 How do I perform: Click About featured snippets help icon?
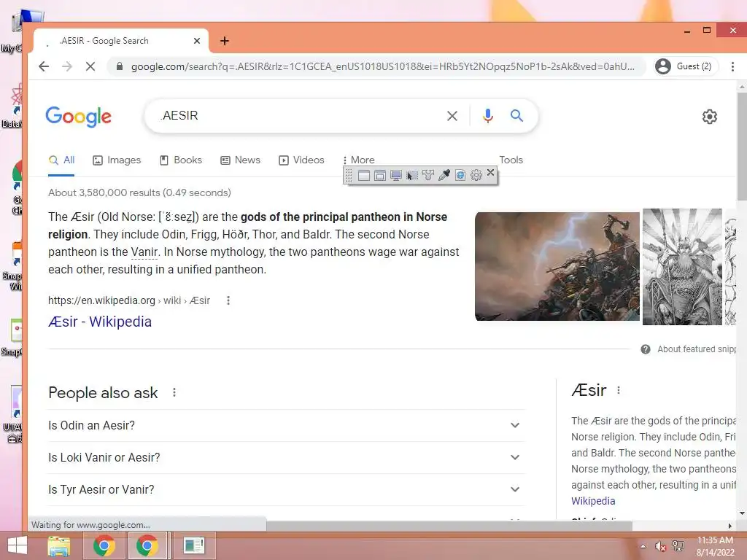(x=646, y=349)
